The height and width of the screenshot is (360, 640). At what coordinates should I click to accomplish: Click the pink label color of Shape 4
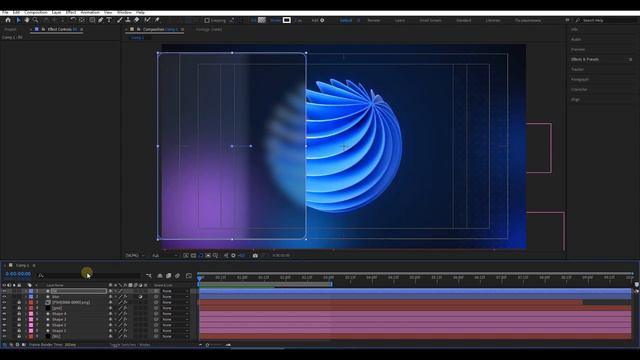[31, 314]
